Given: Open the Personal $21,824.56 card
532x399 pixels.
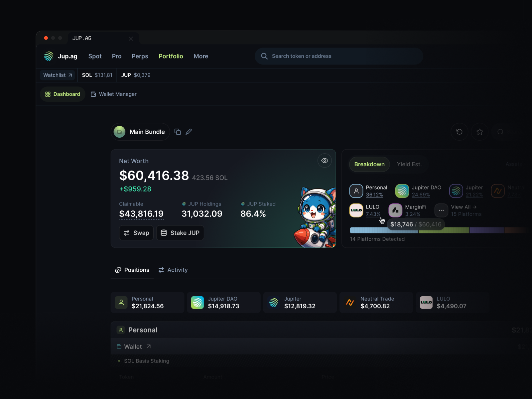Looking at the screenshot, I should (x=147, y=303).
